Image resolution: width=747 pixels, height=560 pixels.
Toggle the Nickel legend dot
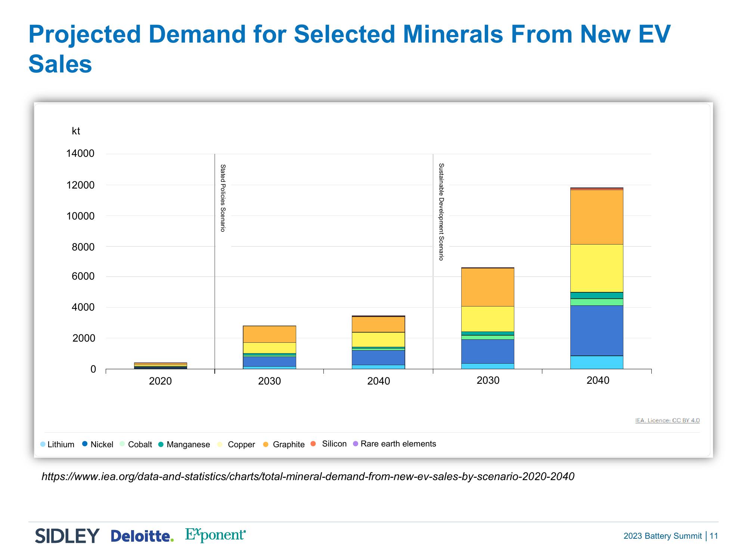click(85, 444)
